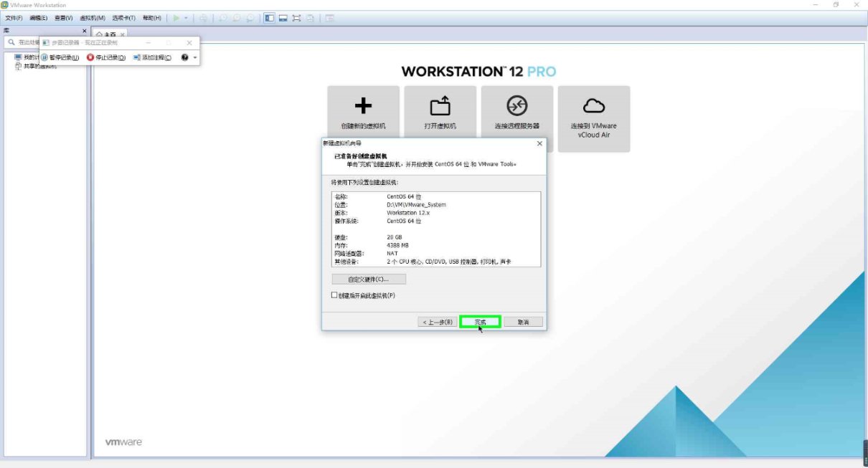Click the take snapshot clock icon
This screenshot has height=468, width=868.
tap(223, 17)
